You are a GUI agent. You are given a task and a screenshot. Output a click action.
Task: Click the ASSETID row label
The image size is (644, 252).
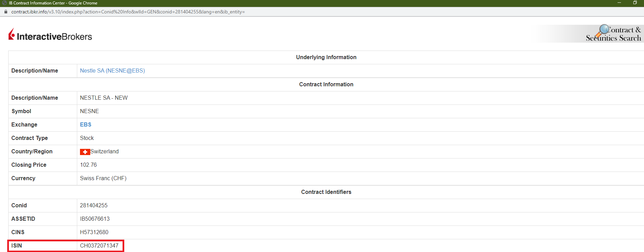[23, 219]
